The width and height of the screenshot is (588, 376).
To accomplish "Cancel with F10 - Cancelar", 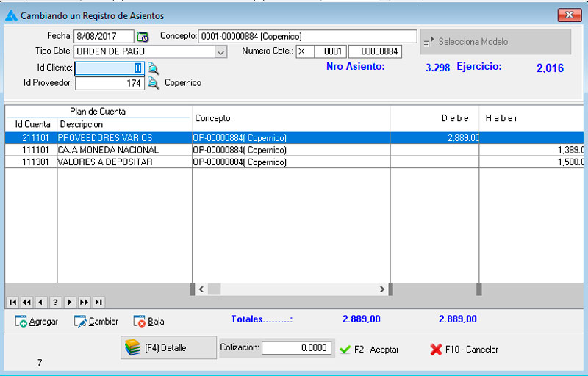I will (x=464, y=350).
